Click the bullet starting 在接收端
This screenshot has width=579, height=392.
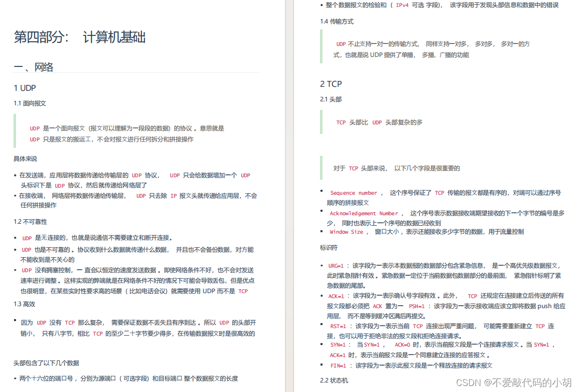pos(135,201)
